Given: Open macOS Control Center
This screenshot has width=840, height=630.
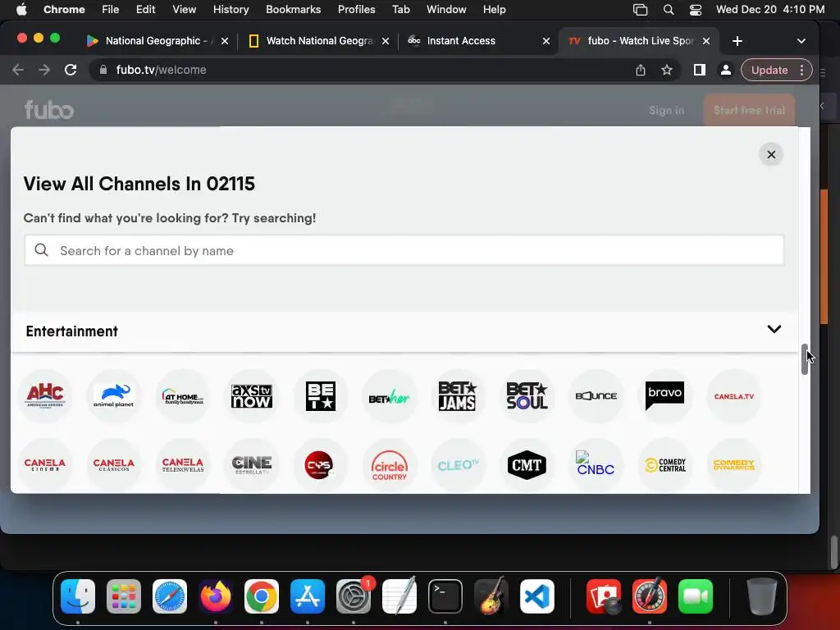Looking at the screenshot, I should (696, 10).
